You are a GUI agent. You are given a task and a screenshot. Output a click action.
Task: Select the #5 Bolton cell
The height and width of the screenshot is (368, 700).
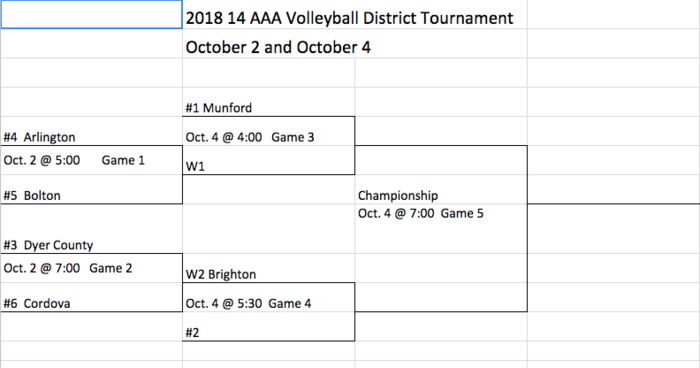click(92, 189)
